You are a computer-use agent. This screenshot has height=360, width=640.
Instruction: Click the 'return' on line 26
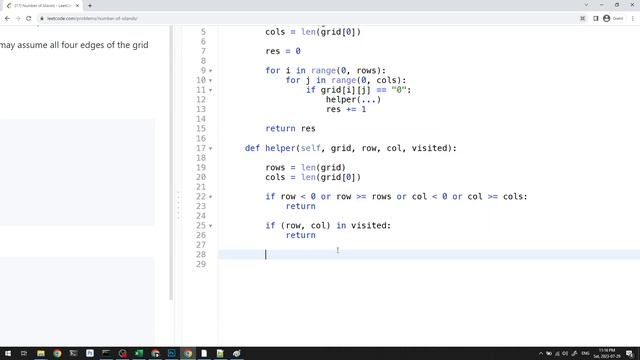coord(300,235)
